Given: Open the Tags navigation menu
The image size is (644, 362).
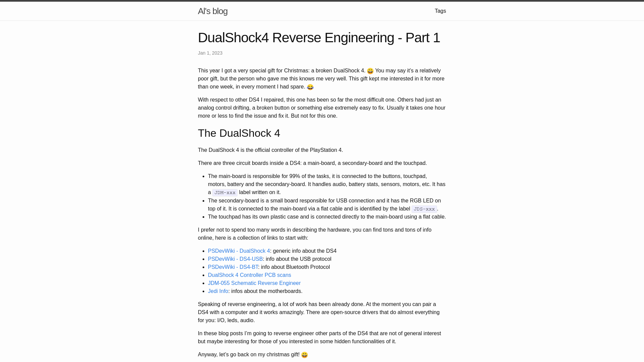Looking at the screenshot, I should click(x=440, y=11).
